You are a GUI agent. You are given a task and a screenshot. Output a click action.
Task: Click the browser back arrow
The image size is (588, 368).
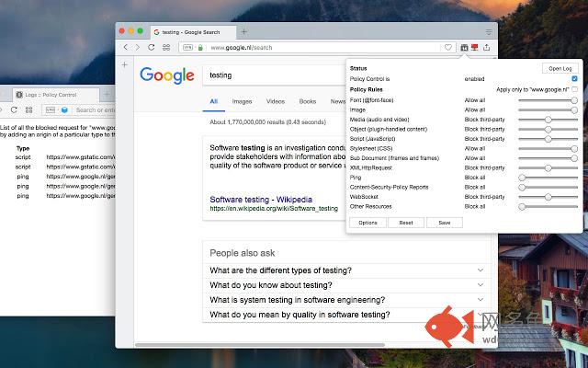(125, 47)
